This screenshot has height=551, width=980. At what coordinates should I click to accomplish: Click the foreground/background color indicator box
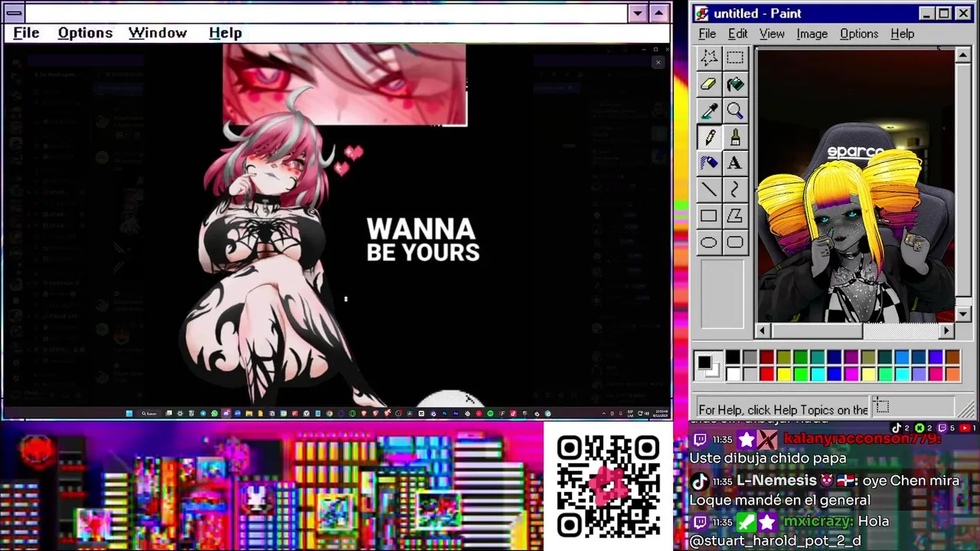708,366
